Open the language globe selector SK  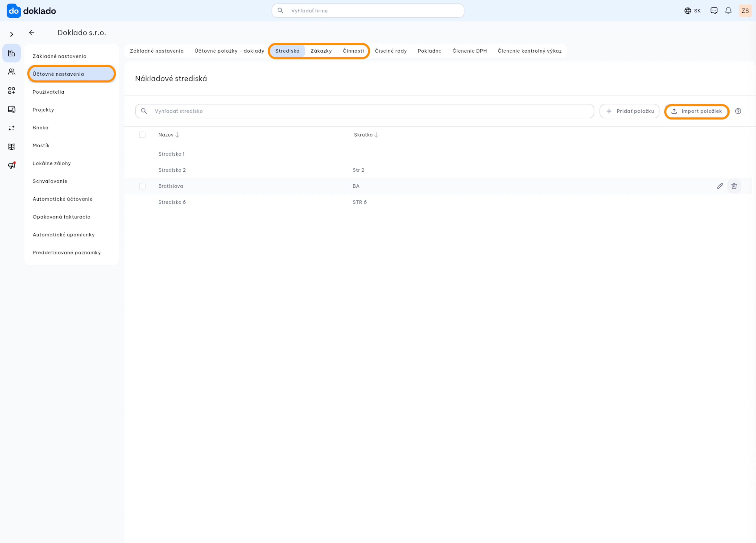[692, 11]
